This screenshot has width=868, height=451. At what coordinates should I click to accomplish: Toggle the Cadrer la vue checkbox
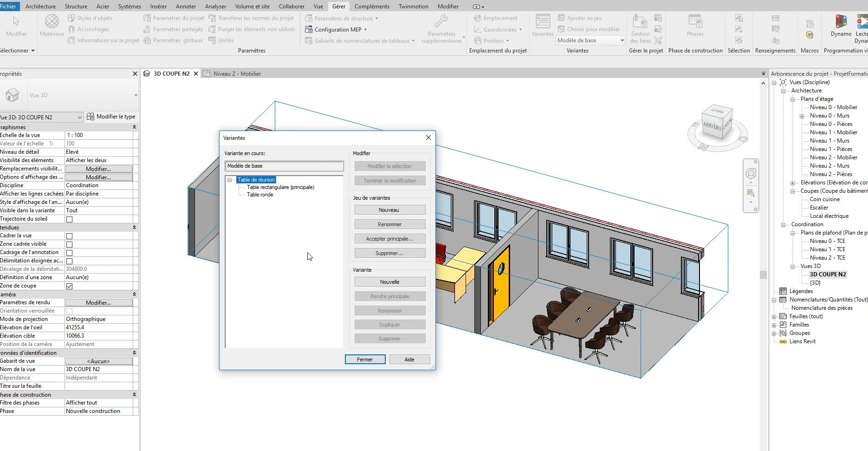click(x=69, y=236)
